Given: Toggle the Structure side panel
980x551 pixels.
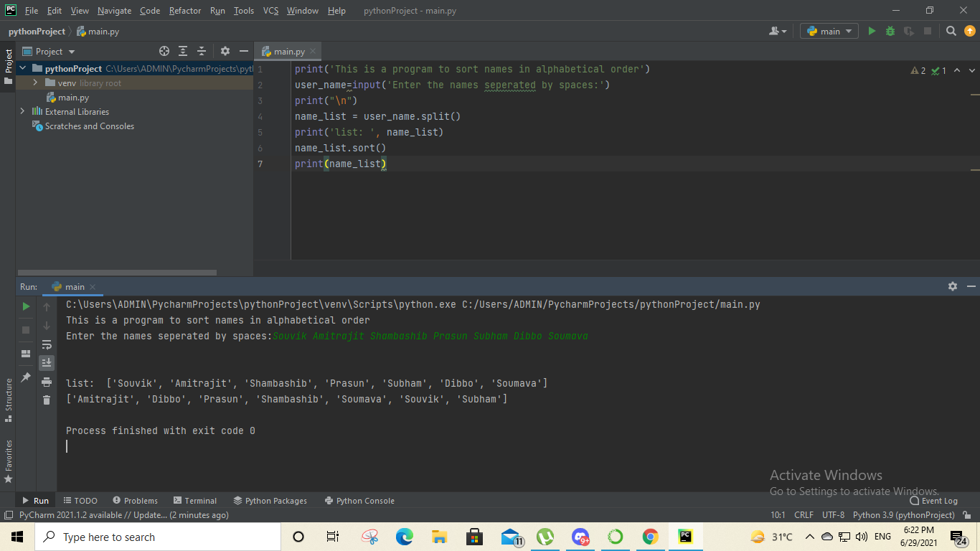Looking at the screenshot, I should (8, 400).
